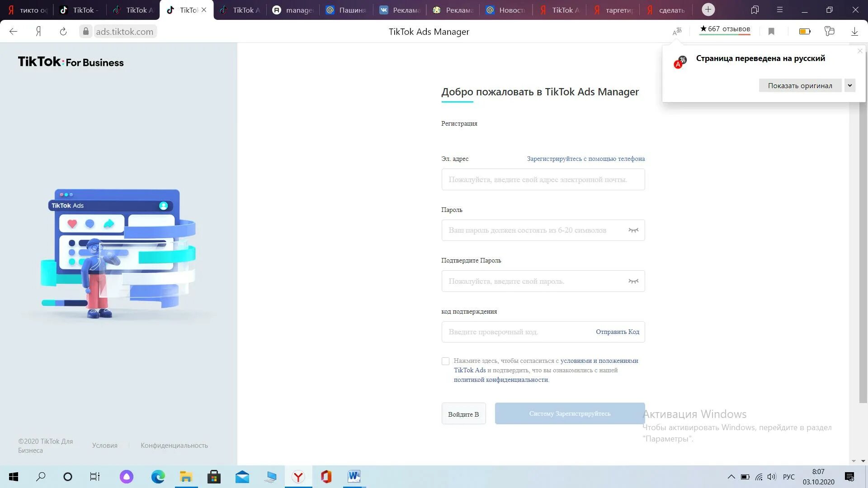
Task: Open Office app from taskbar
Action: (x=326, y=477)
